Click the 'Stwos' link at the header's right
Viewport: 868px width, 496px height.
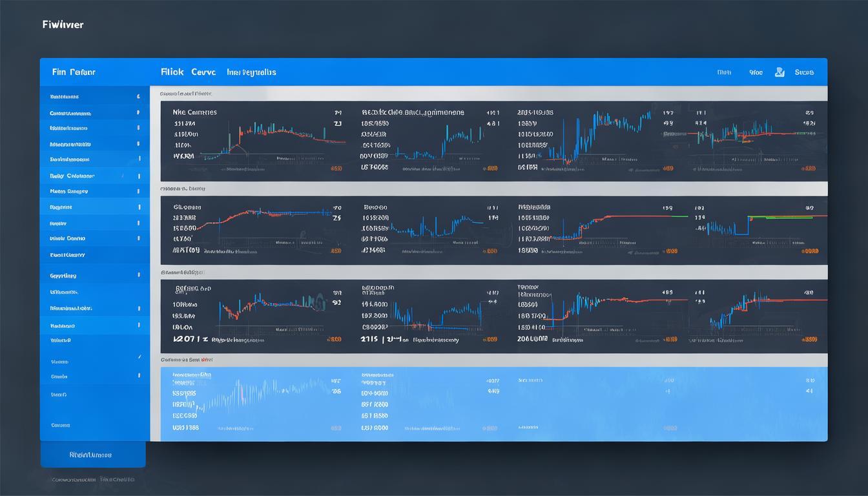pyautogui.click(x=804, y=72)
